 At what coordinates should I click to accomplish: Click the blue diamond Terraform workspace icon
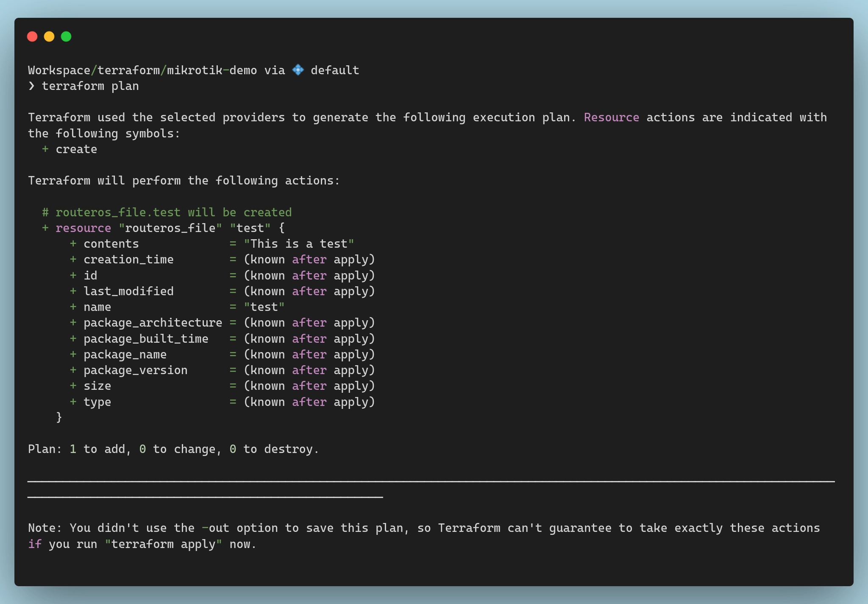(x=298, y=70)
